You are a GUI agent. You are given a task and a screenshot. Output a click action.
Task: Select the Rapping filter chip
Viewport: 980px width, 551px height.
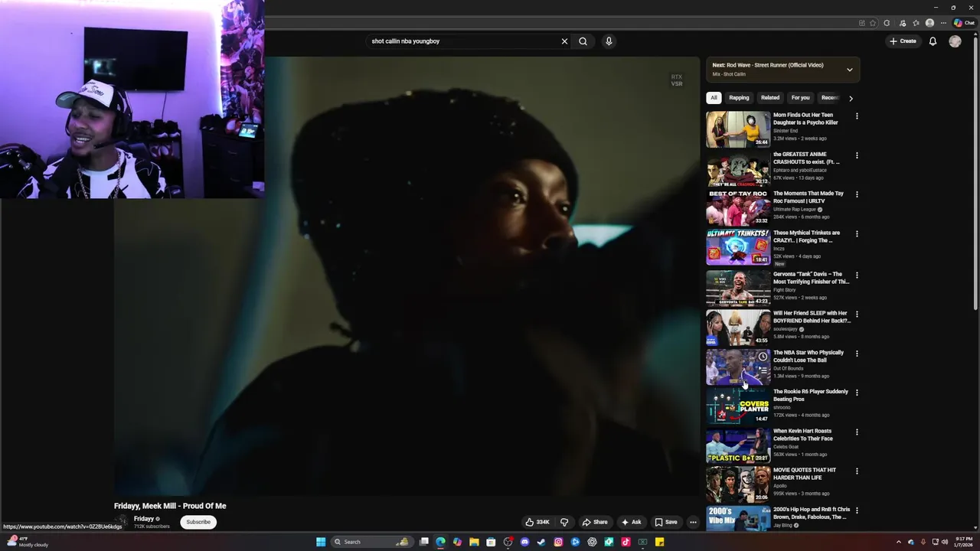click(739, 98)
